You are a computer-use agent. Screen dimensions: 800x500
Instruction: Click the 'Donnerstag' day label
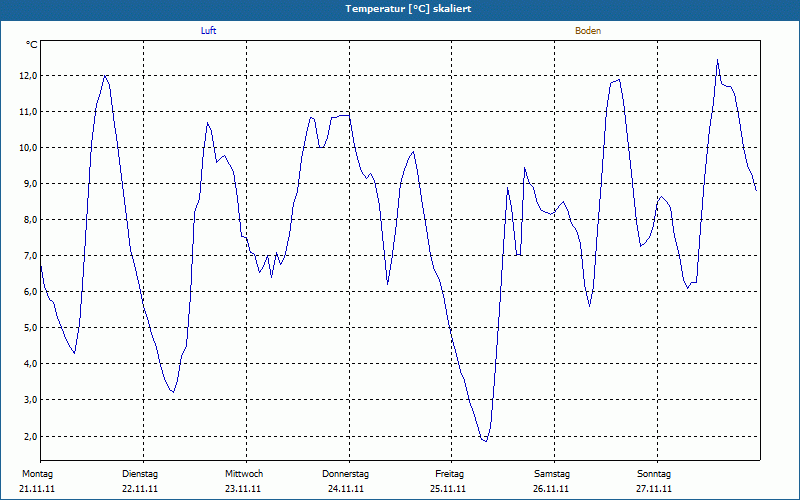(345, 474)
